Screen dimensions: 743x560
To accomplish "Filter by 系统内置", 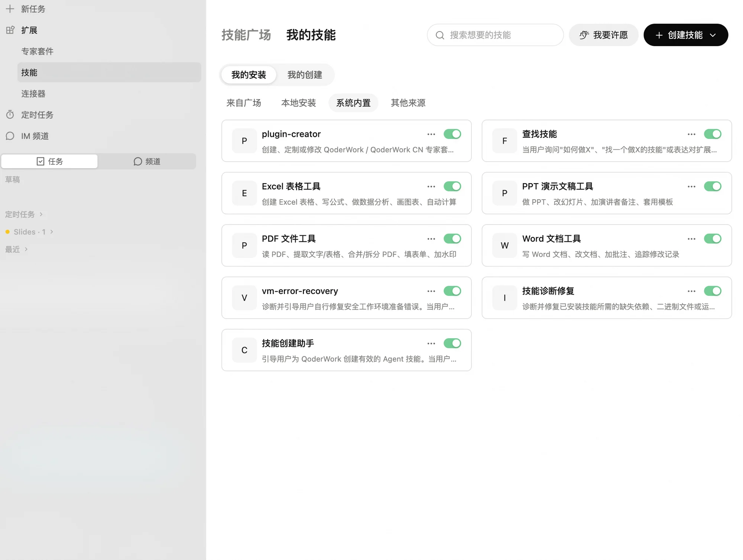I will coord(353,103).
